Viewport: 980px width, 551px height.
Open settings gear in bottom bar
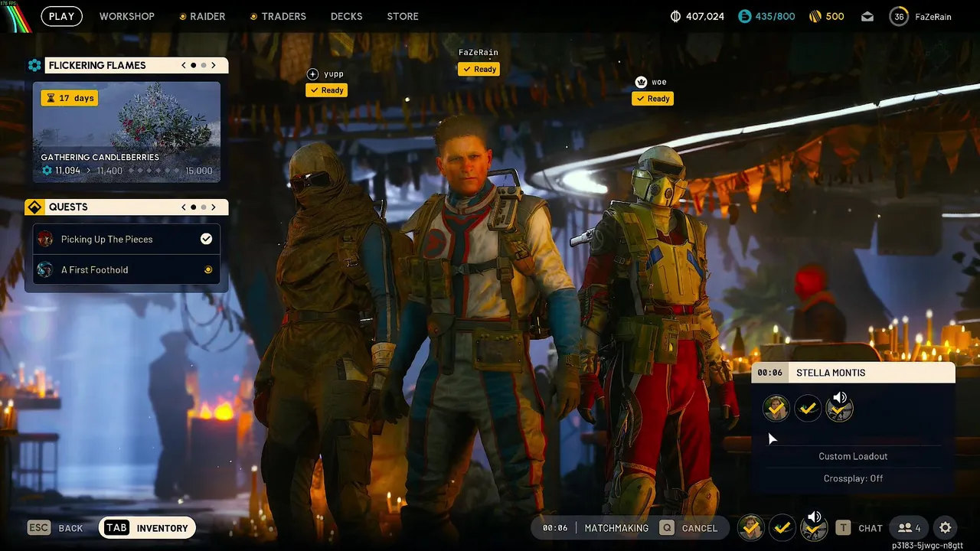[x=946, y=528]
